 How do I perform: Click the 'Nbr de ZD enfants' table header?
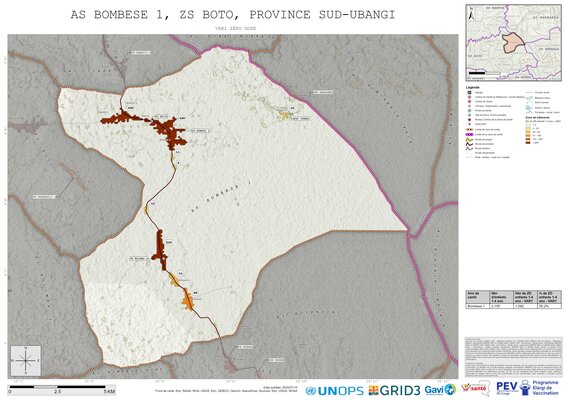(525, 296)
